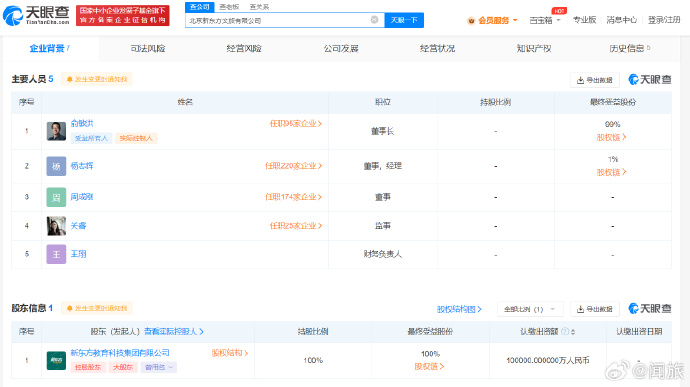This screenshot has height=387, width=690.
Task: Open 消息中心
Action: (621, 20)
